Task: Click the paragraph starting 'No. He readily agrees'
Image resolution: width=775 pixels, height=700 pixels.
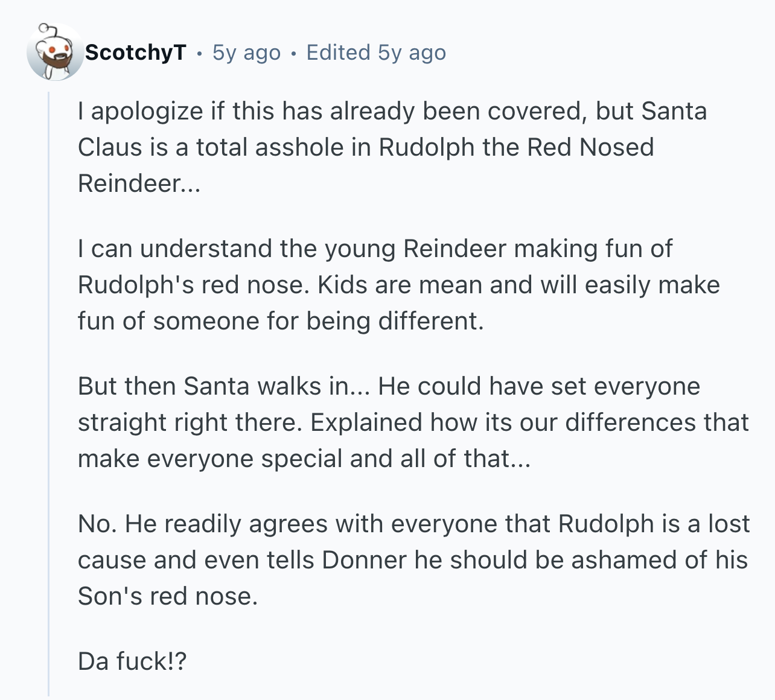Action: (413, 560)
